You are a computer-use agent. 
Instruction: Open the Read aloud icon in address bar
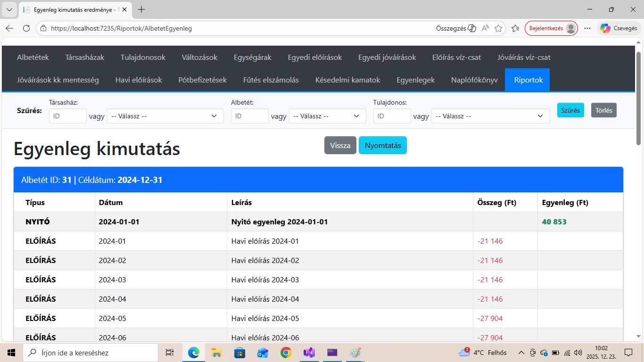(x=485, y=28)
